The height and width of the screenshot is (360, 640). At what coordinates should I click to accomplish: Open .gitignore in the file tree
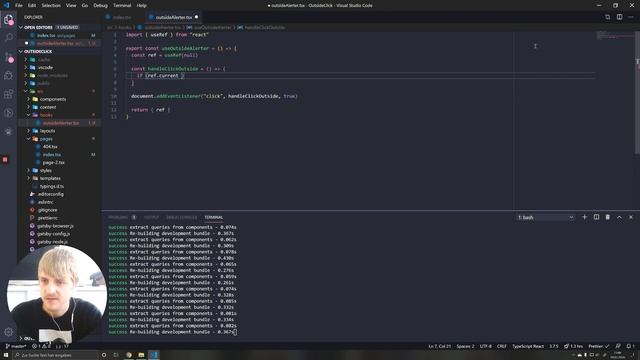(x=47, y=210)
